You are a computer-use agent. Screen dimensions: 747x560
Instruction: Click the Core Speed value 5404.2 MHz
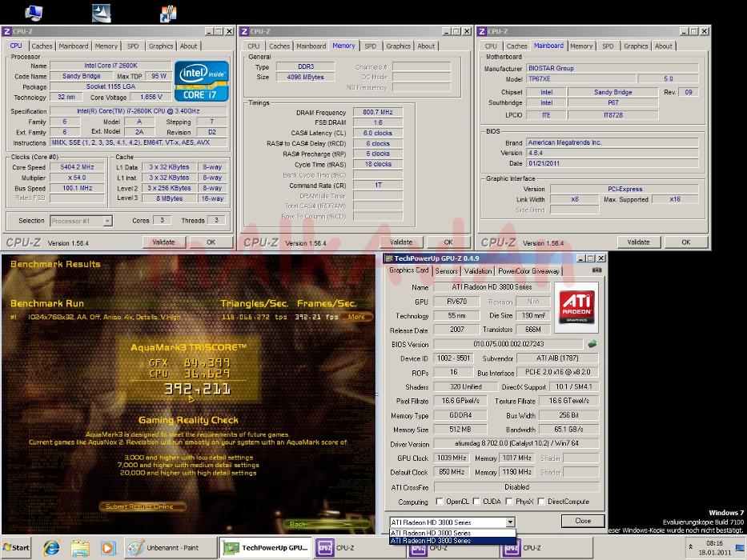tap(77, 167)
